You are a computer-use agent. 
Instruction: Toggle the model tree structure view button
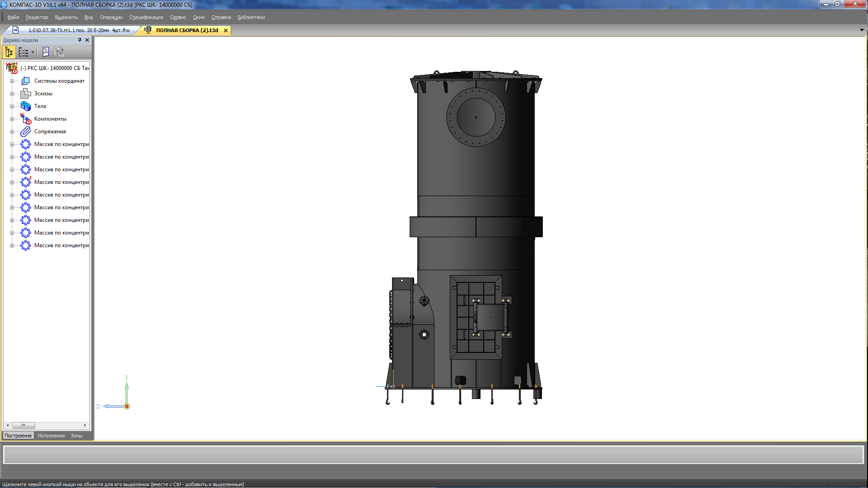click(9, 52)
